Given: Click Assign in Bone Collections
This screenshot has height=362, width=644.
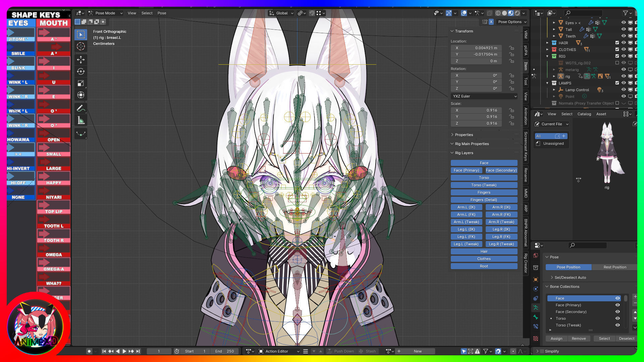Looking at the screenshot, I should [x=556, y=339].
